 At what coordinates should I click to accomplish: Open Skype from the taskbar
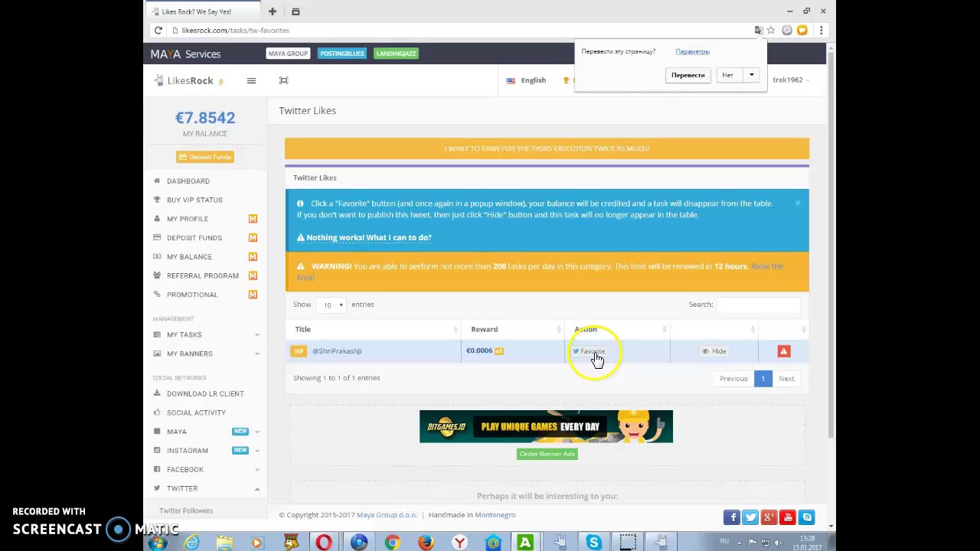(593, 543)
